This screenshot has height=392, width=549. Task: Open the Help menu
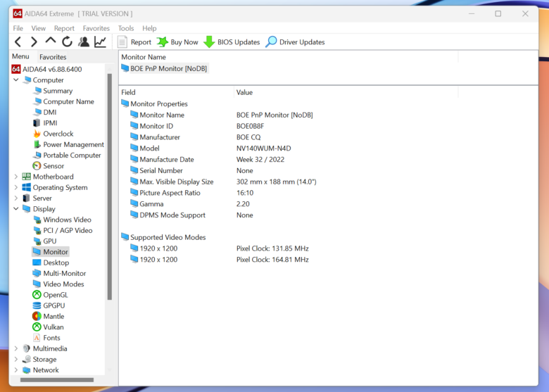[x=149, y=28]
